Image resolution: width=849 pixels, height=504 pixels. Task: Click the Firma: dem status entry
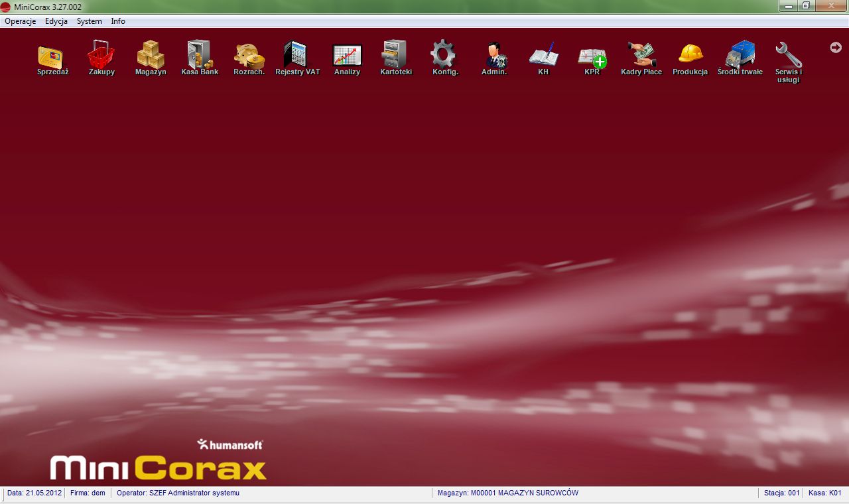(x=88, y=493)
